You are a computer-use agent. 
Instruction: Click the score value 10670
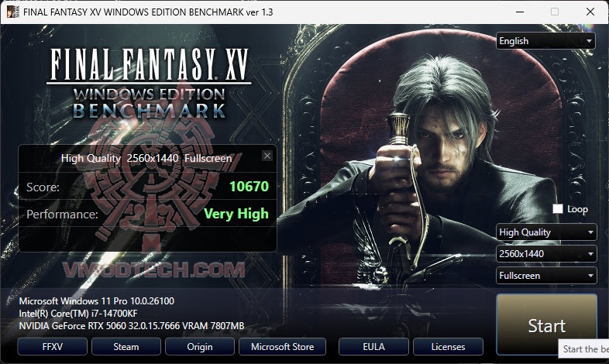(x=249, y=187)
